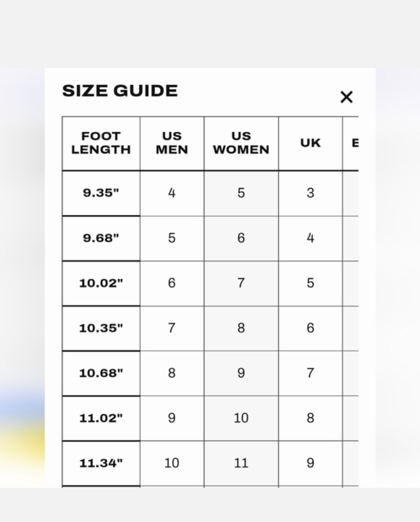Select US Men size 10 cell
The height and width of the screenshot is (522, 420).
[172, 463]
